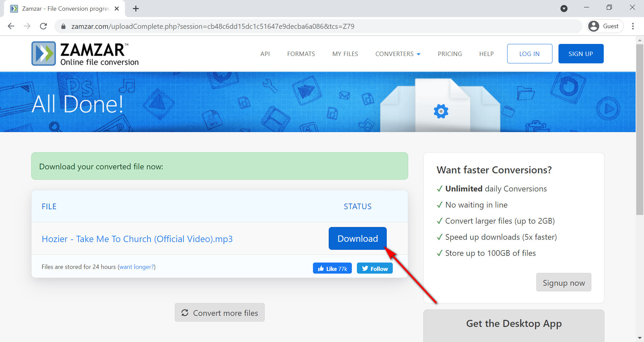Click 'Download your converted file now:' text
Image resolution: width=644 pixels, height=342 pixels.
pos(101,167)
